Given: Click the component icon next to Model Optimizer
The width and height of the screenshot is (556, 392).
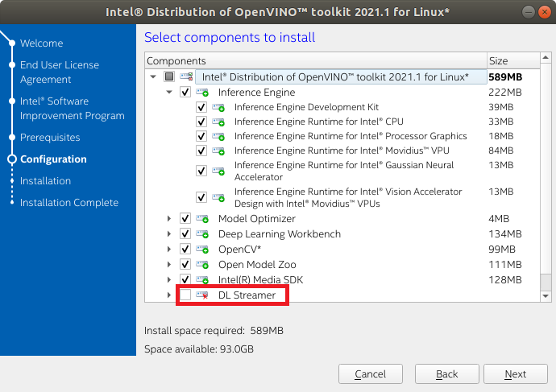Looking at the screenshot, I should [202, 219].
